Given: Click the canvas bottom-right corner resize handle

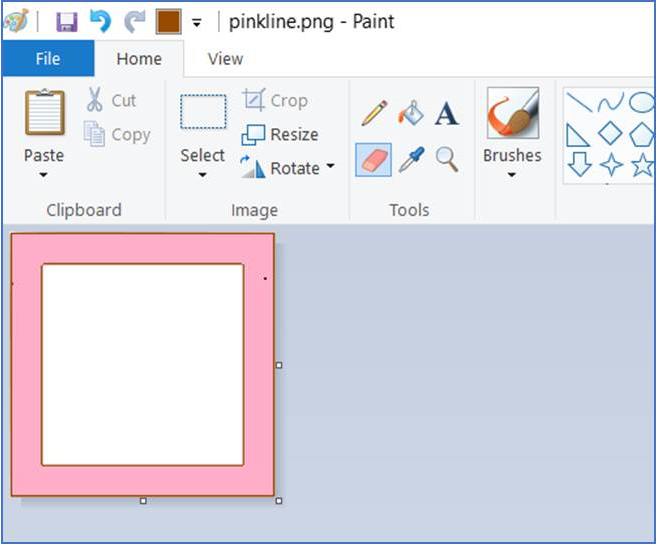Looking at the screenshot, I should (279, 501).
